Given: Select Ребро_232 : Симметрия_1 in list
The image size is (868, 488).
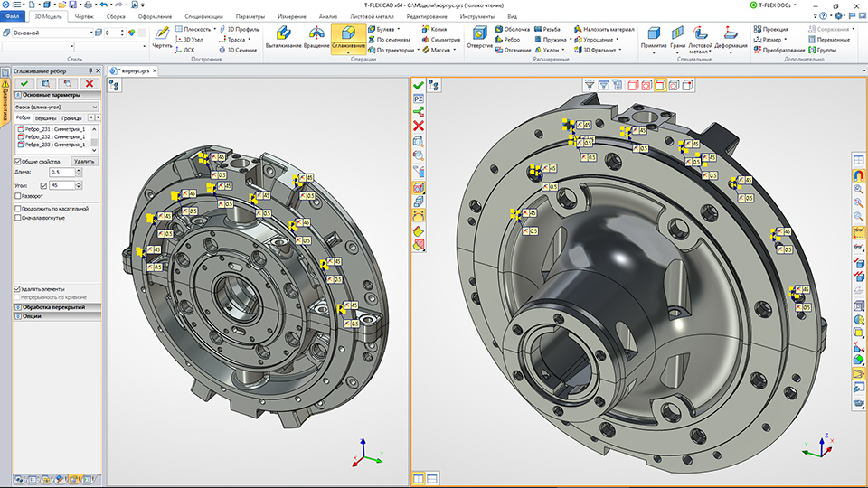Looking at the screenshot, I should point(52,136).
